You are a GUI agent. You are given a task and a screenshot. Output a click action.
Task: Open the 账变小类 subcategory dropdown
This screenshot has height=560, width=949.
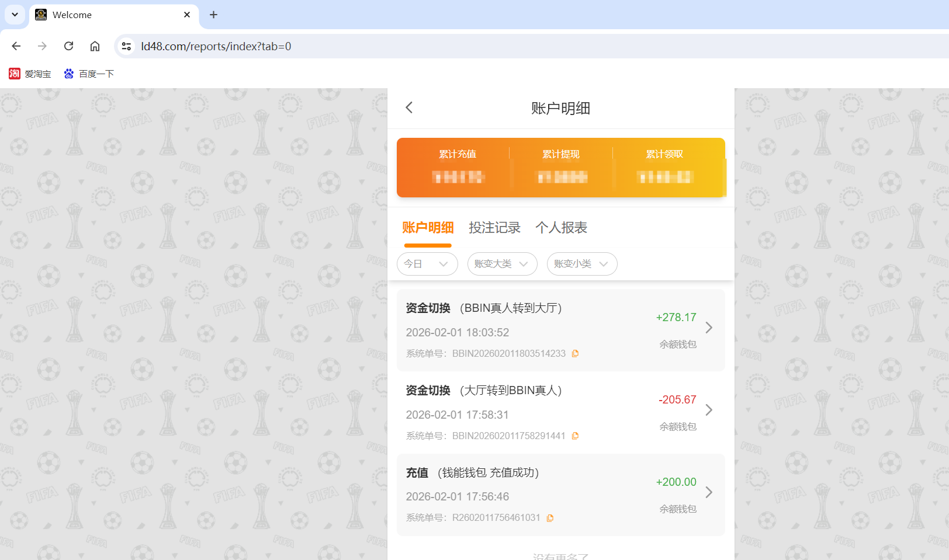pos(581,264)
